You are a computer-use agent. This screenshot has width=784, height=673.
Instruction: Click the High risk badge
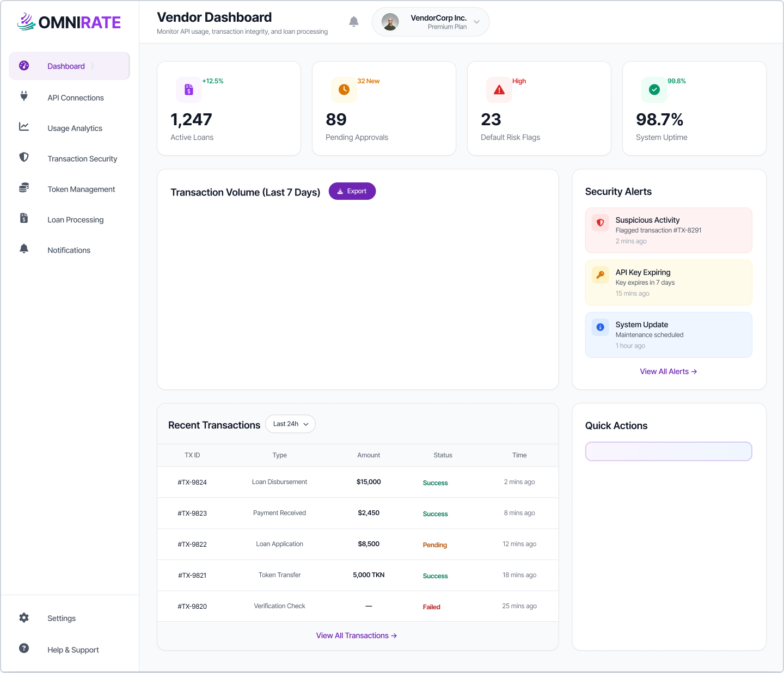point(519,81)
